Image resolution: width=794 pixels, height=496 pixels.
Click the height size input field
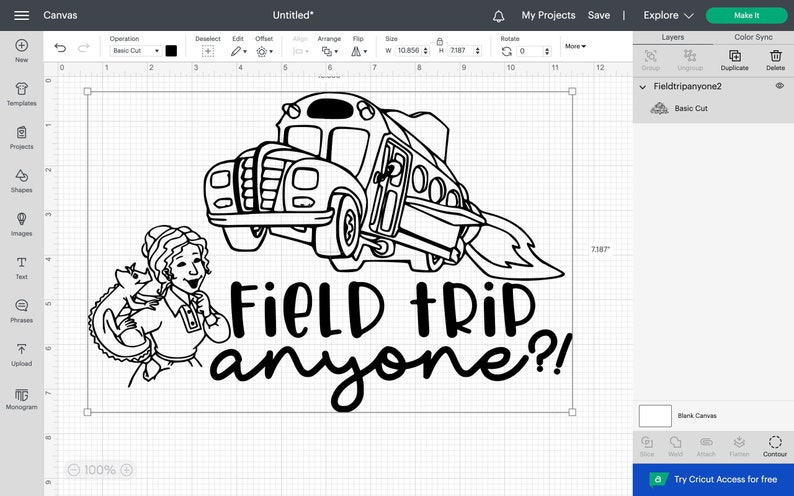coord(461,51)
